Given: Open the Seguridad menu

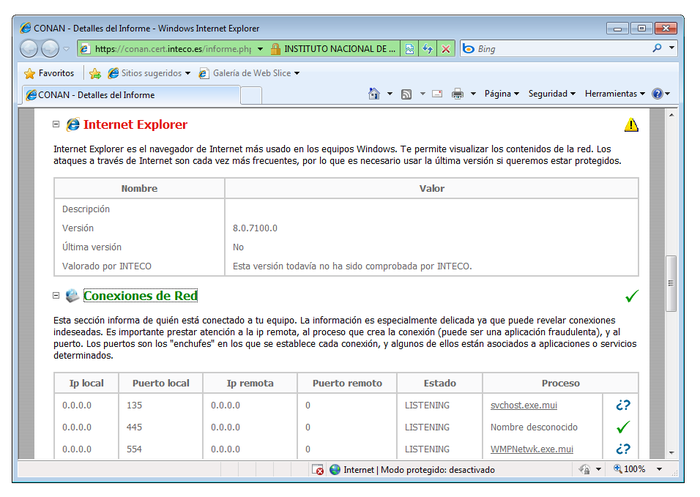Looking at the screenshot, I should click(x=552, y=94).
